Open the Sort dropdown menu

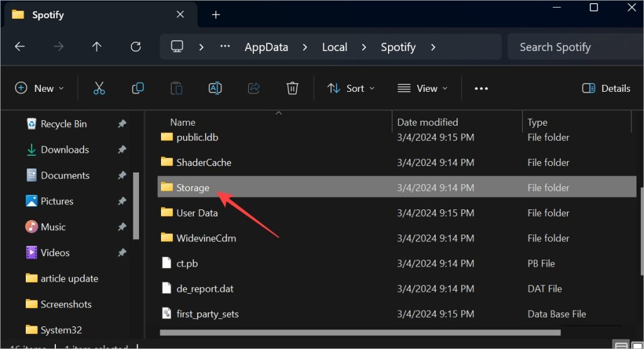[x=351, y=88]
